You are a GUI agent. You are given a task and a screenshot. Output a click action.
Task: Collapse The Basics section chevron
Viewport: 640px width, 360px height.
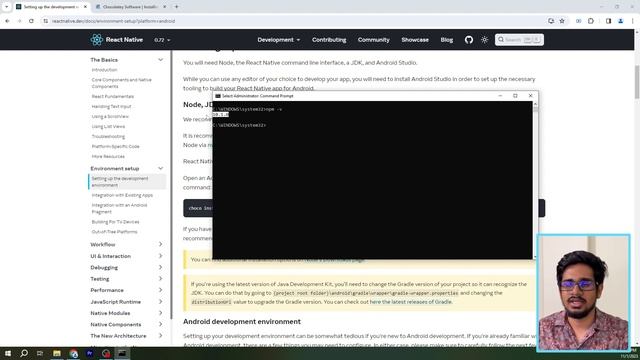coord(160,60)
